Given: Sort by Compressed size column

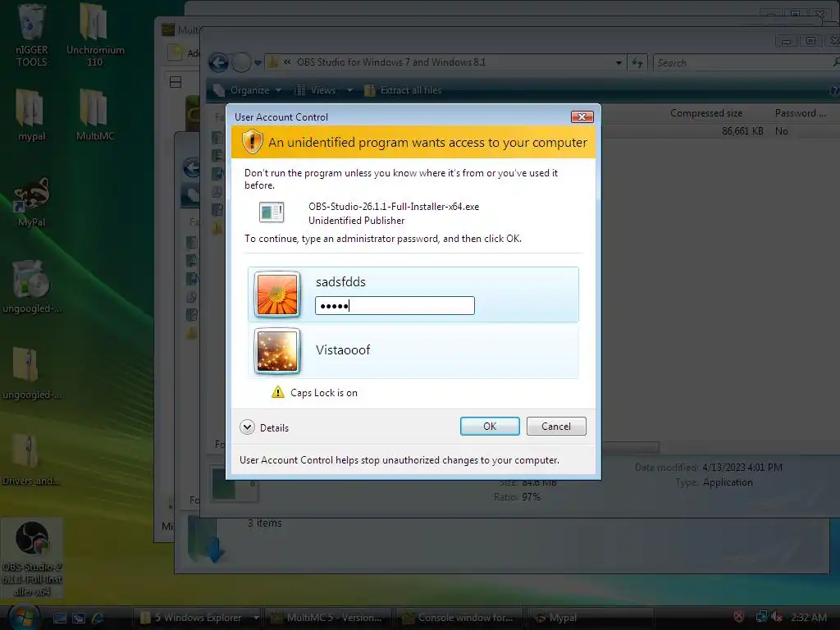Looking at the screenshot, I should pyautogui.click(x=706, y=113).
